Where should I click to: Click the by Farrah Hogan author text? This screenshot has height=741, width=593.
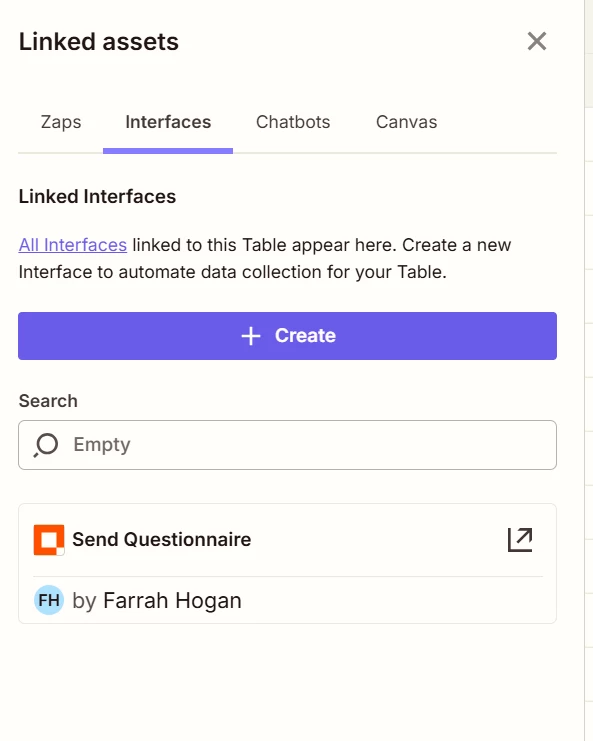click(x=157, y=601)
